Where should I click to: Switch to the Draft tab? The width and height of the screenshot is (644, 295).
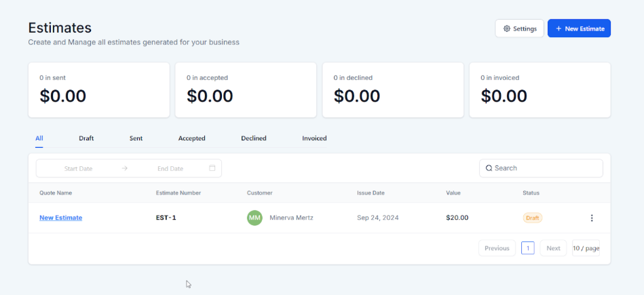coord(86,138)
